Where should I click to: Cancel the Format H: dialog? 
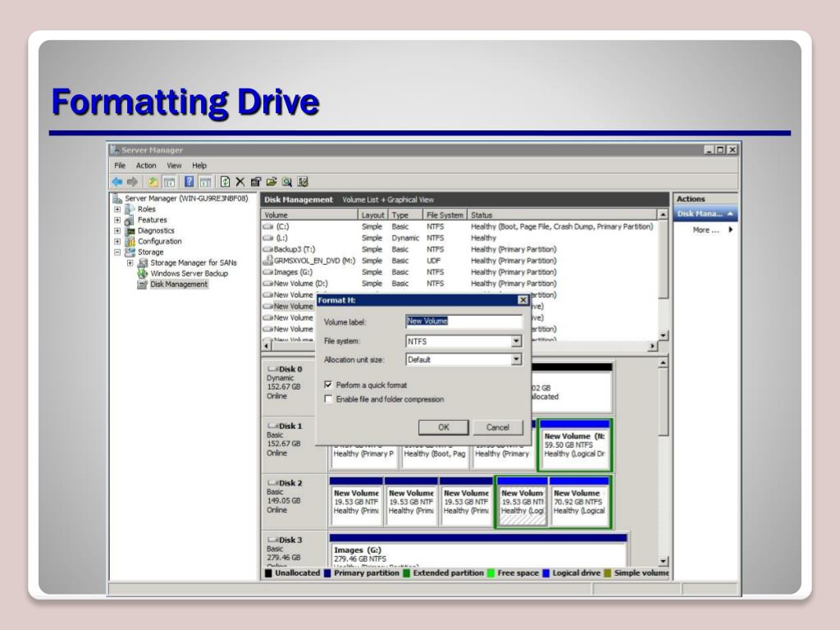pos(498,427)
